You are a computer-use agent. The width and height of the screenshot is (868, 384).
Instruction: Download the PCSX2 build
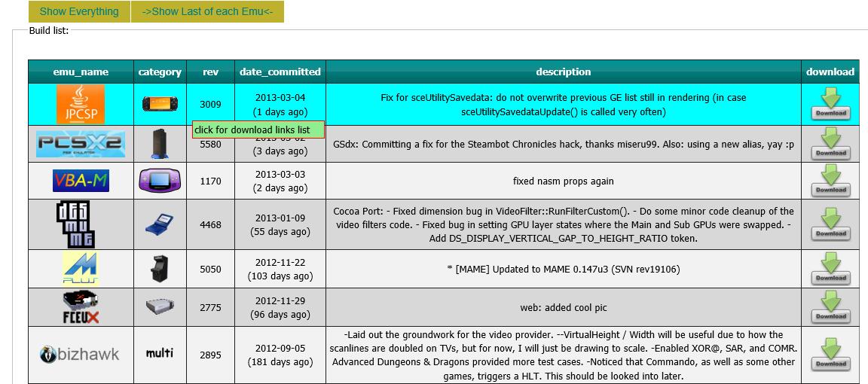(830, 144)
